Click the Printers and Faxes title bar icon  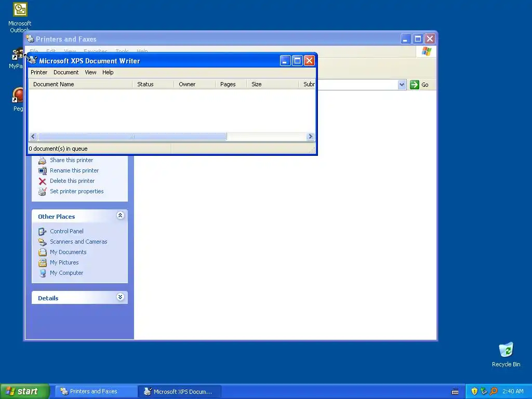[30, 38]
